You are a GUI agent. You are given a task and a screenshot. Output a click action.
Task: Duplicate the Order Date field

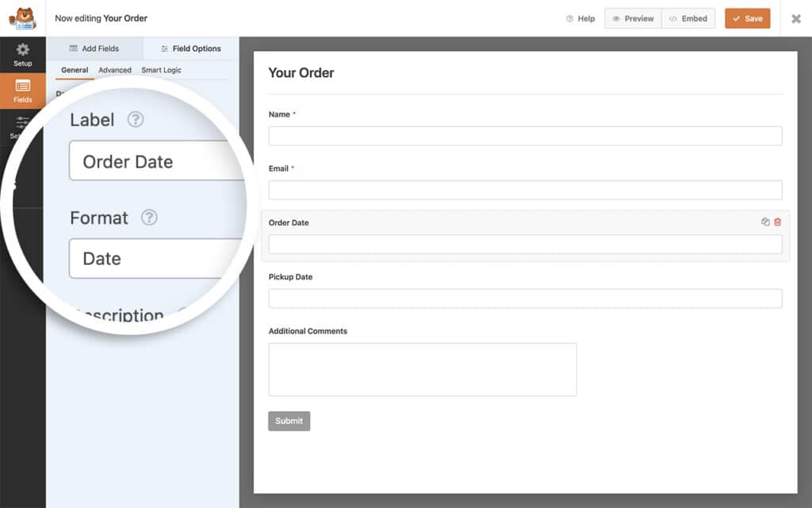pyautogui.click(x=764, y=222)
